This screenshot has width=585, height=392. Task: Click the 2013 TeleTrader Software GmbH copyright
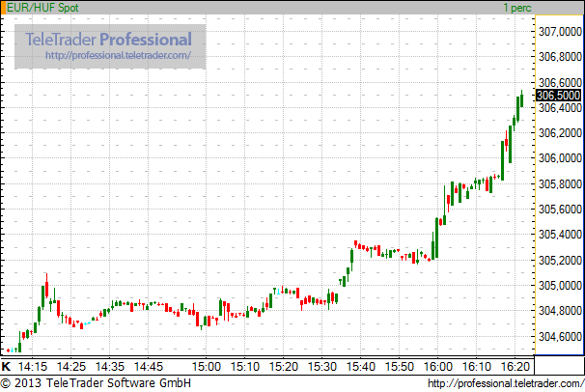(x=96, y=383)
